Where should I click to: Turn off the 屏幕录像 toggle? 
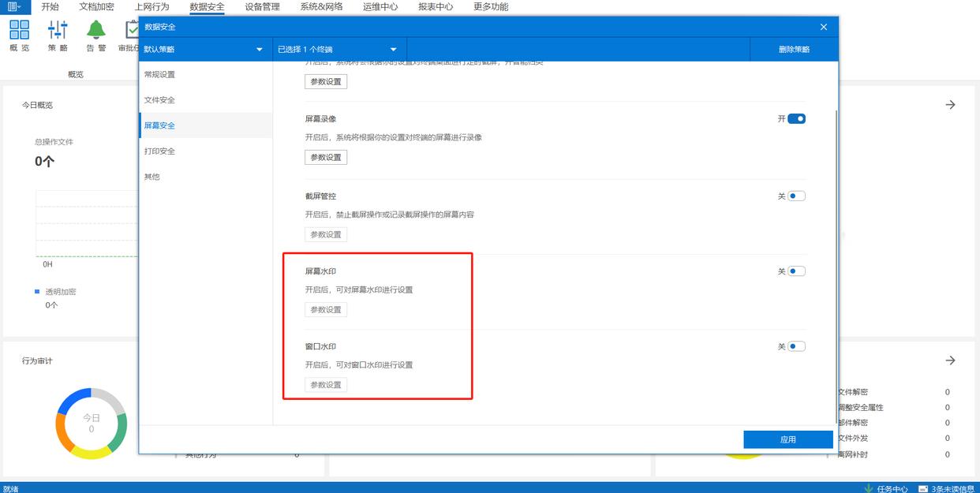[x=796, y=119]
